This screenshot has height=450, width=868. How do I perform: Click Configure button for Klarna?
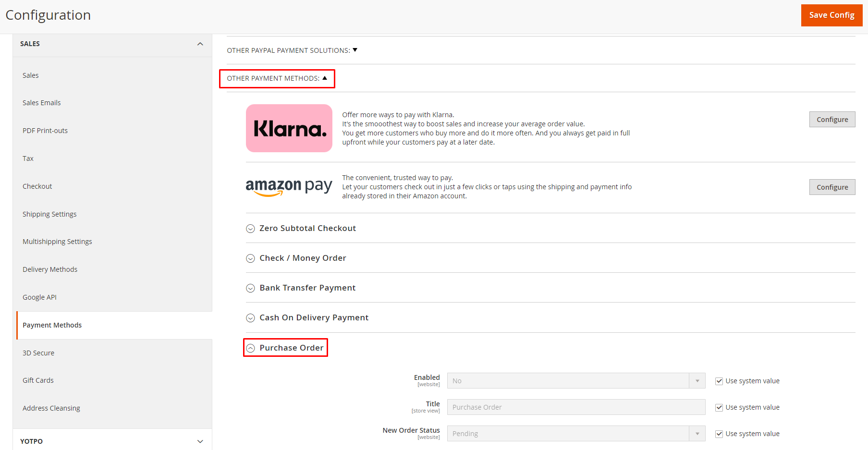pyautogui.click(x=832, y=120)
